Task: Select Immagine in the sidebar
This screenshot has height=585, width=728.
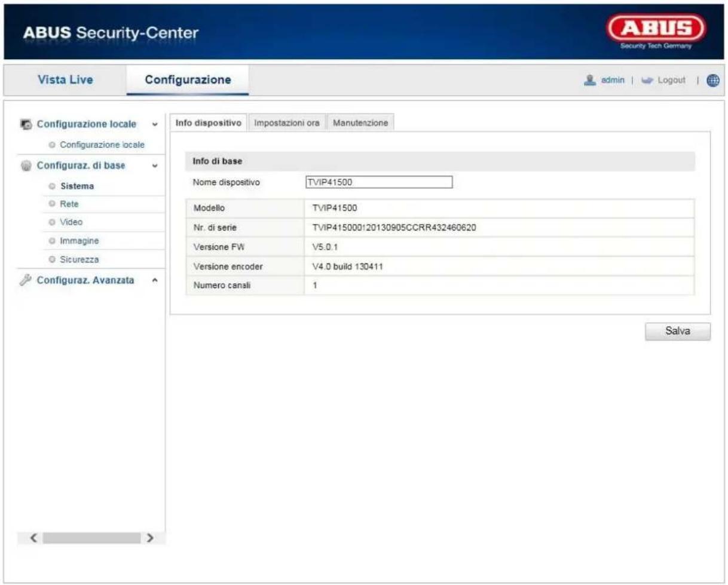Action: click(79, 241)
